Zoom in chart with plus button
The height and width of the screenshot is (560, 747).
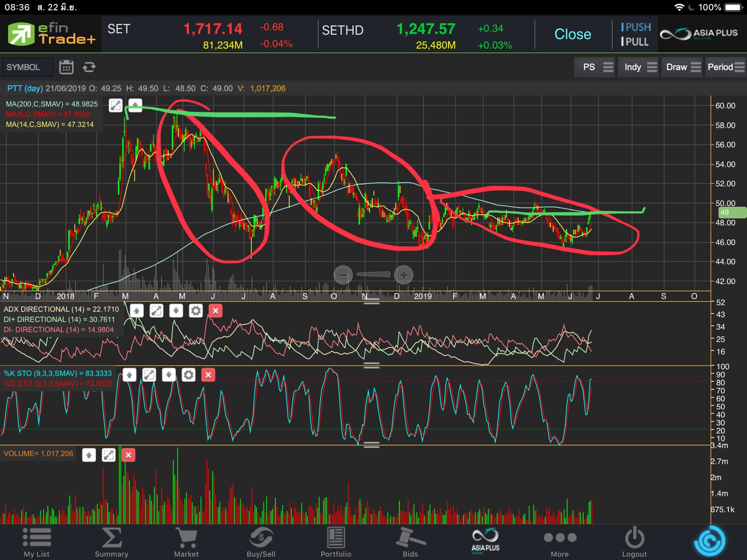point(403,275)
